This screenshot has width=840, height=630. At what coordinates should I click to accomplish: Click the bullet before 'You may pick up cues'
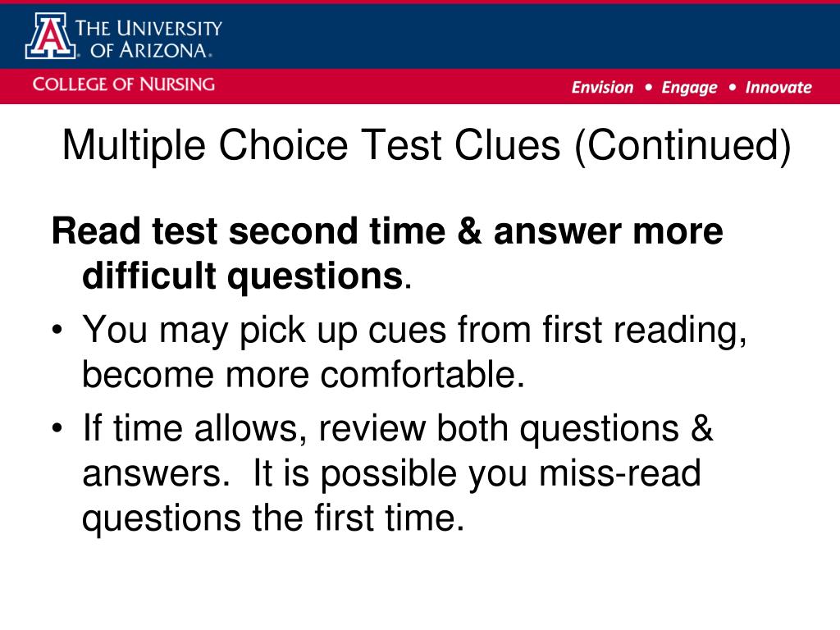pos(57,330)
